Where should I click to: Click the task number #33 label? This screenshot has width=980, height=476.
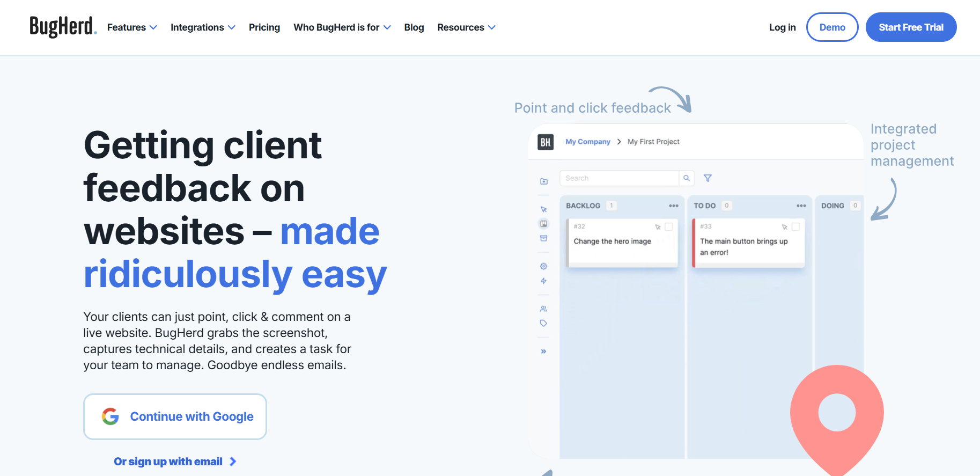click(706, 226)
